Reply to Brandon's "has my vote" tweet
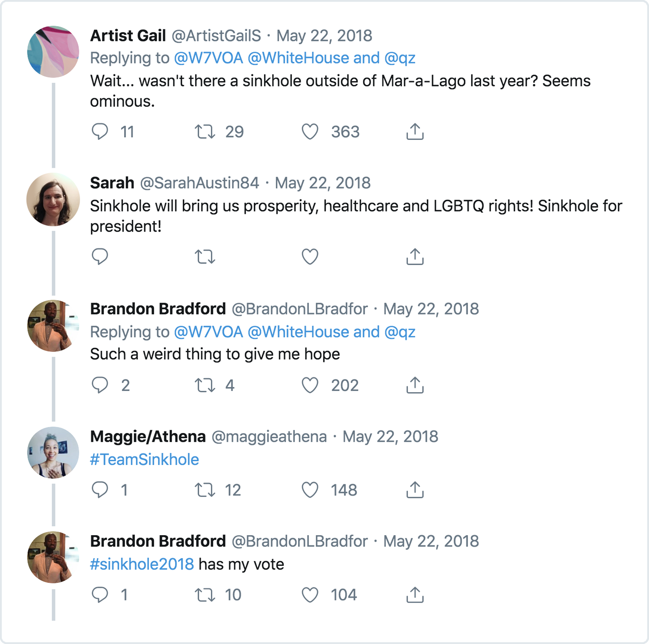 (100, 595)
